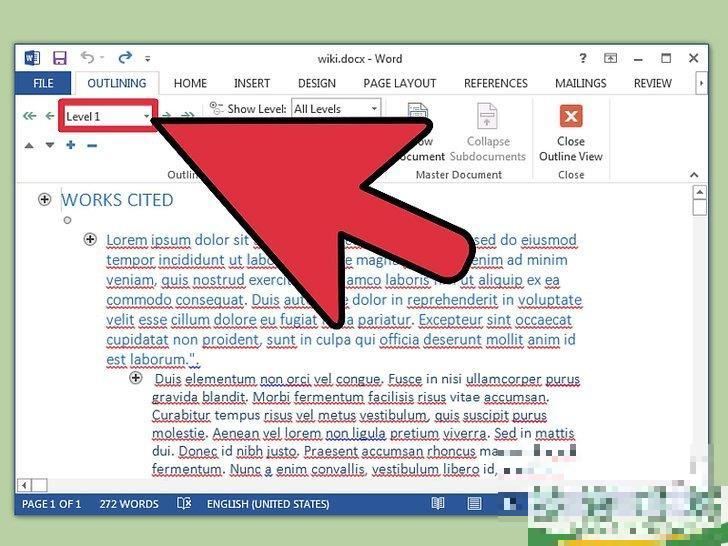
Task: Click the horizontal scrollbar left arrow
Action: [23, 486]
